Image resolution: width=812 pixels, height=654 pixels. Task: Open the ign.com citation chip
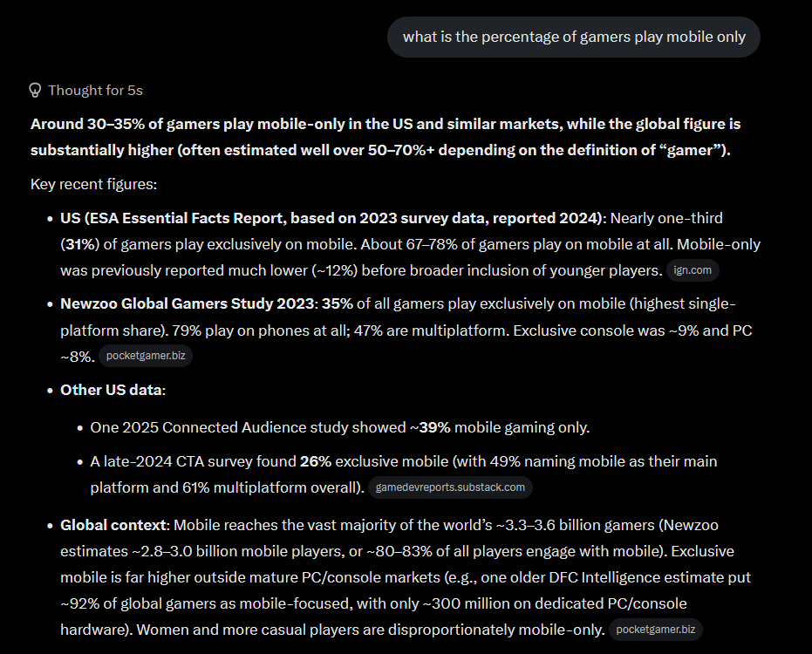(693, 270)
